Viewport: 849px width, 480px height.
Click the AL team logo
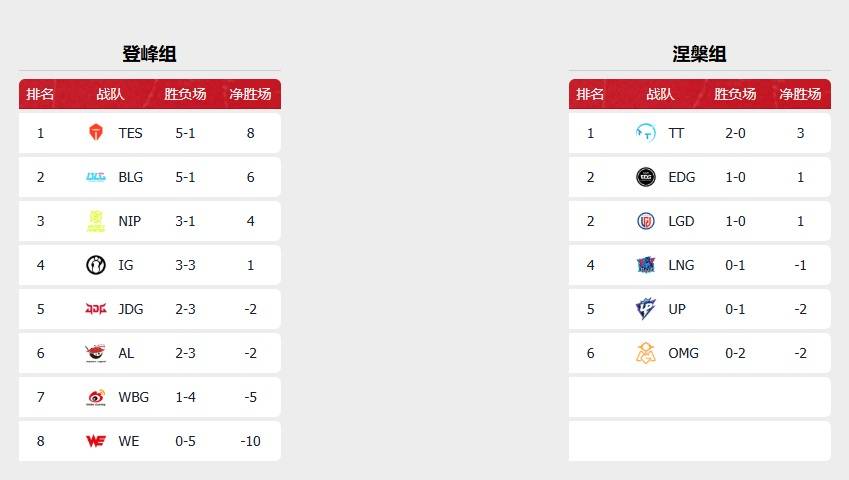[96, 353]
